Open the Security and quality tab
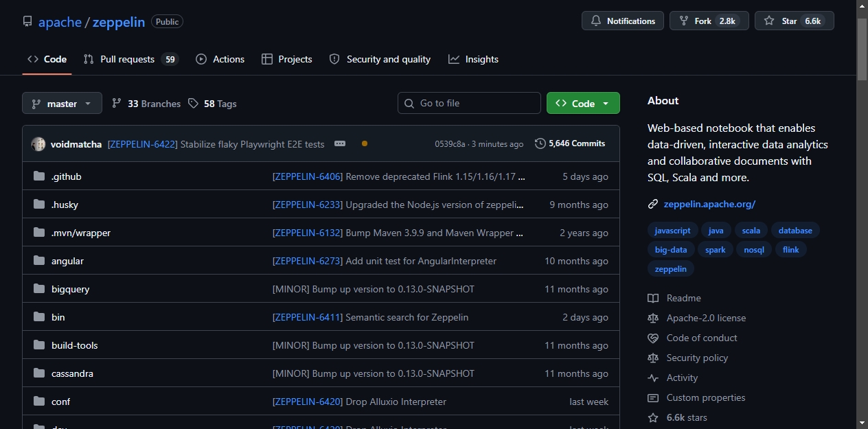868x429 pixels. pos(380,59)
